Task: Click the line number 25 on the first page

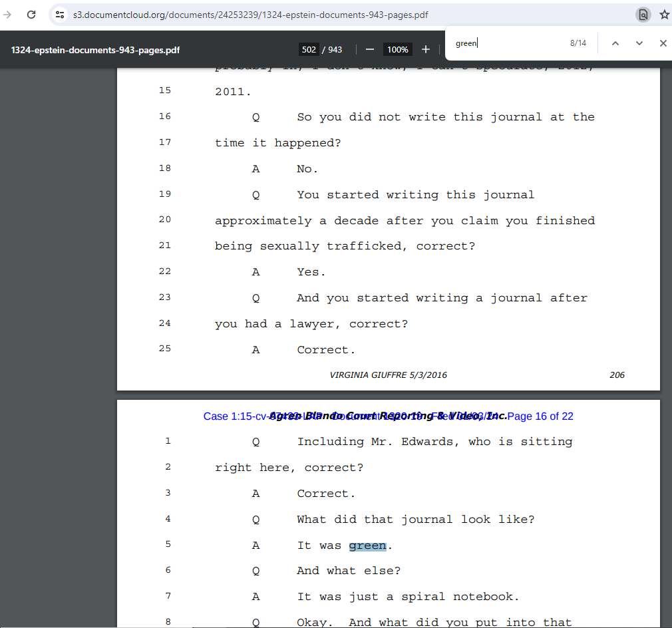Action: (x=164, y=349)
